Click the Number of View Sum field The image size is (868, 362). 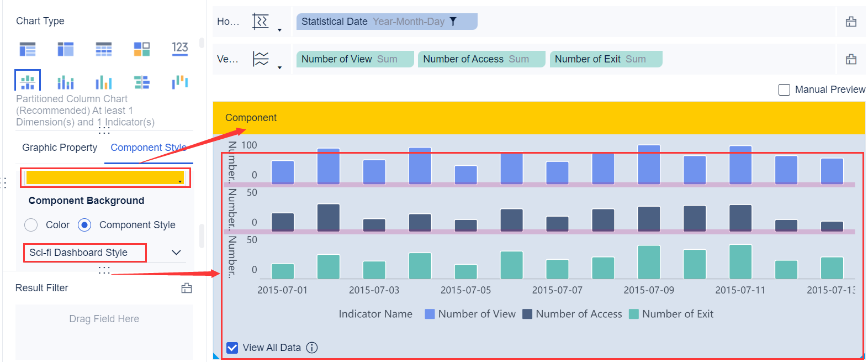pos(355,59)
